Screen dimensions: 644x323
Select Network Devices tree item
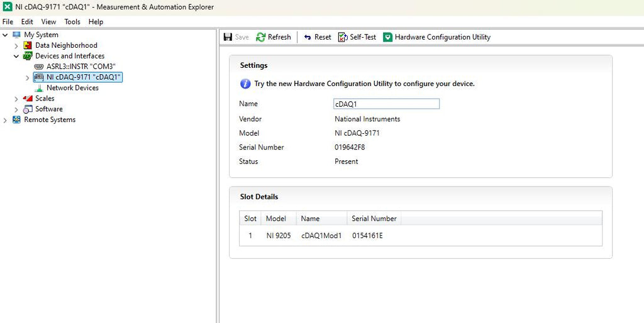[x=72, y=88]
